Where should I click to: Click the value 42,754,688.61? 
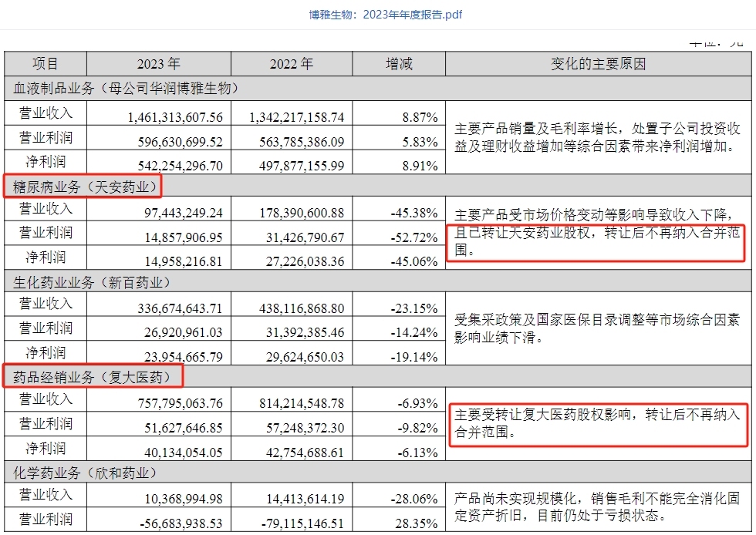click(305, 453)
